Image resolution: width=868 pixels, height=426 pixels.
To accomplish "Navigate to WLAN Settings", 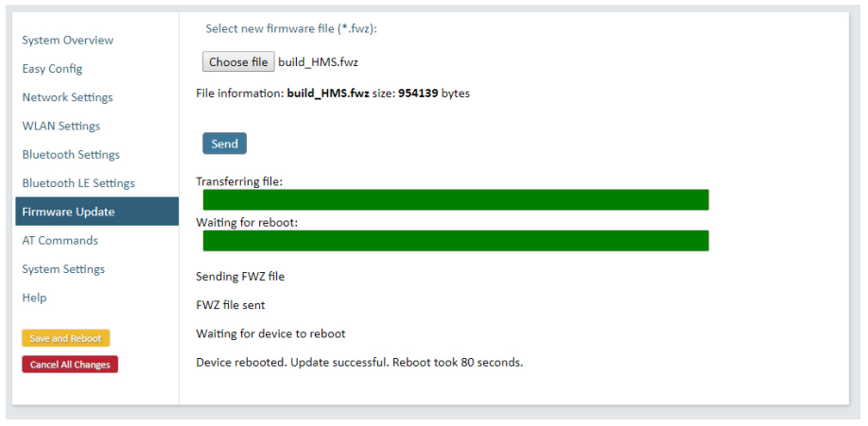I will tap(61, 126).
